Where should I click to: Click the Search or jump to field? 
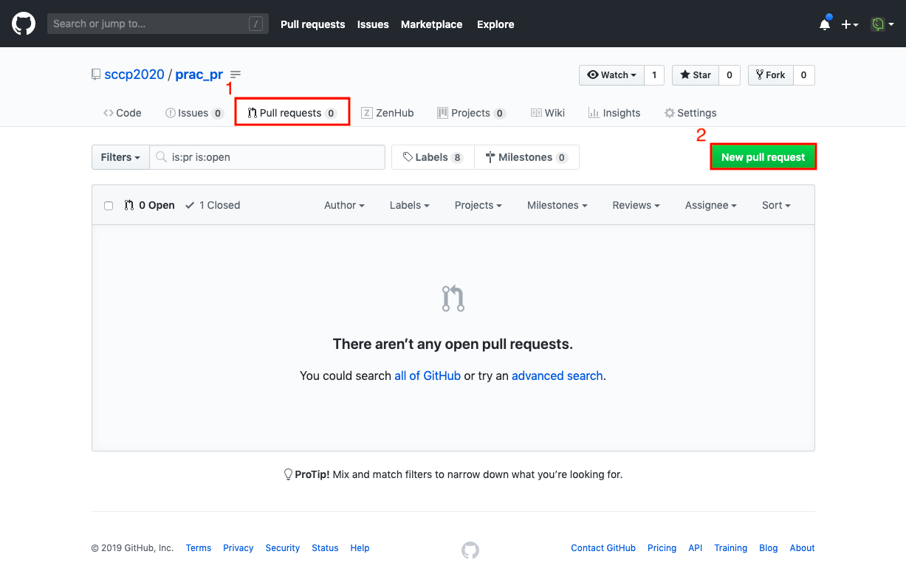point(158,24)
